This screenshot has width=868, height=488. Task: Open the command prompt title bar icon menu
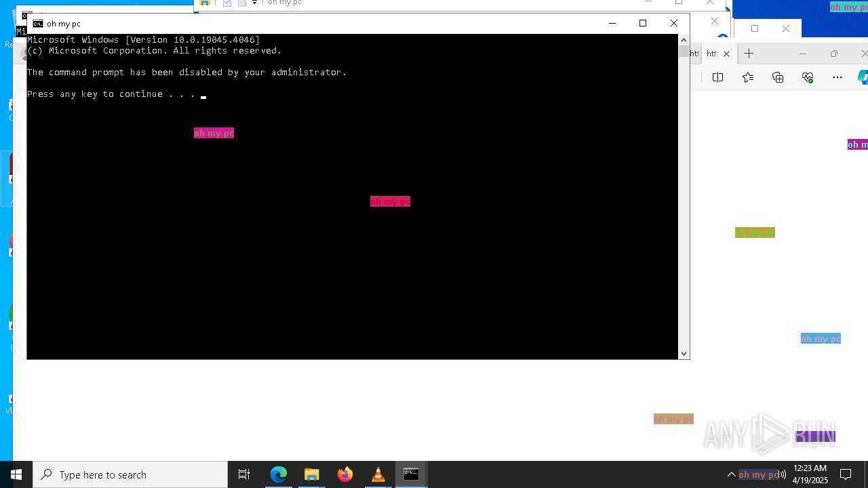click(x=38, y=24)
